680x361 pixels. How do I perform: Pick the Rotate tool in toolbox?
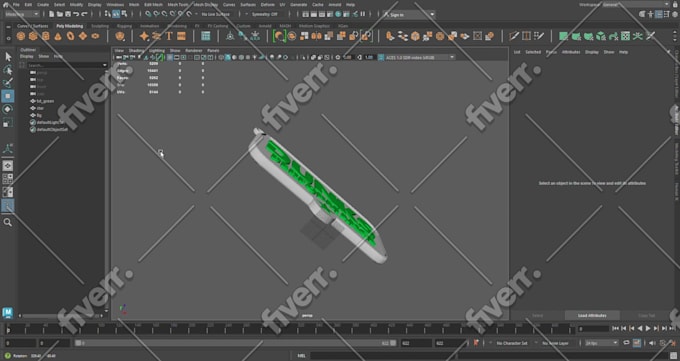pos(8,109)
